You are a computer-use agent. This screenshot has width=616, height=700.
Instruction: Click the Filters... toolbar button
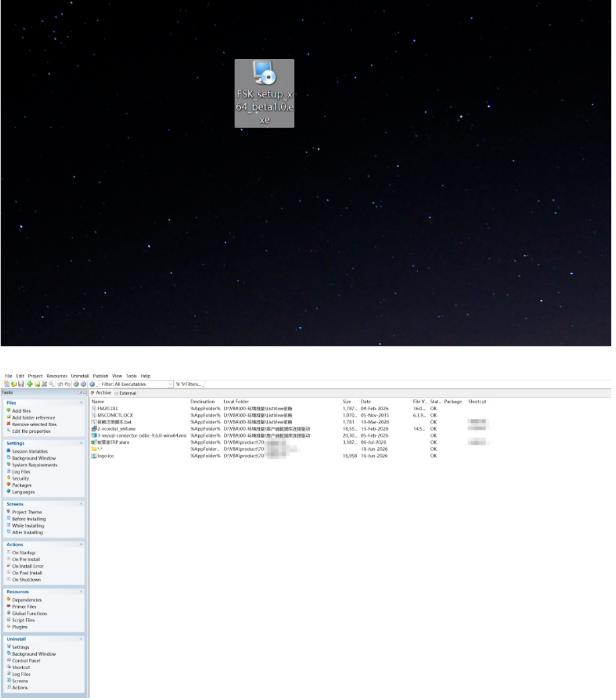pos(190,384)
